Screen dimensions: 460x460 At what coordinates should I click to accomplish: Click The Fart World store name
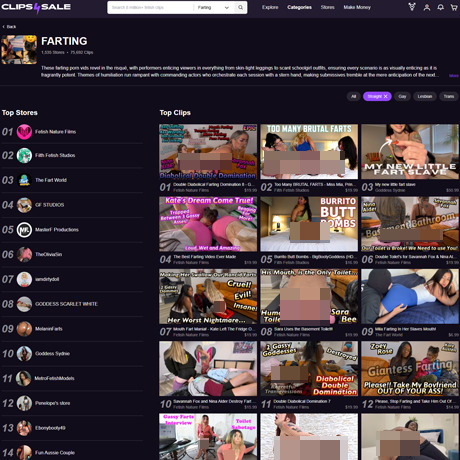(51, 180)
